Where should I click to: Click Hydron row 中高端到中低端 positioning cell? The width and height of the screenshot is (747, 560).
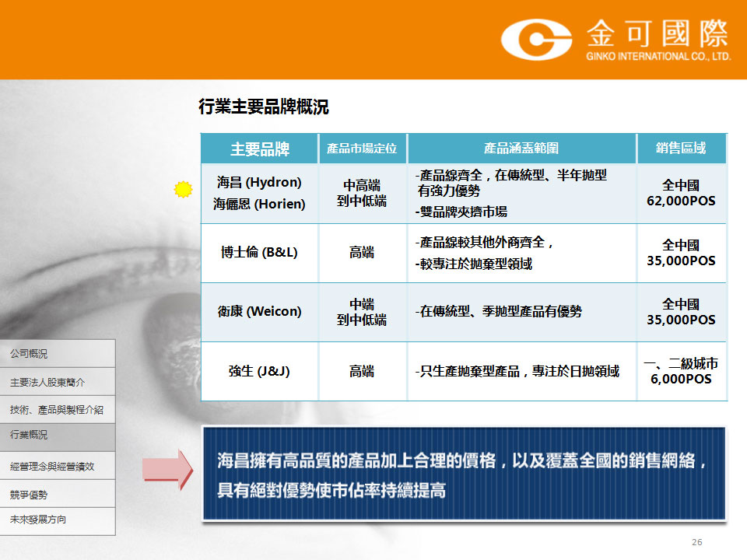pyautogui.click(x=362, y=194)
